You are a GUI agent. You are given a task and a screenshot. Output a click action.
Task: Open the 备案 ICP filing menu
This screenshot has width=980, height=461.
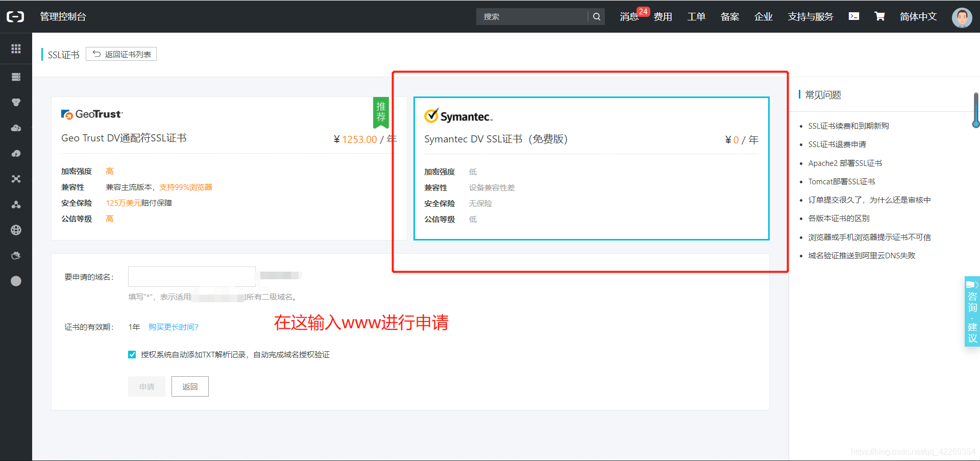(x=730, y=17)
